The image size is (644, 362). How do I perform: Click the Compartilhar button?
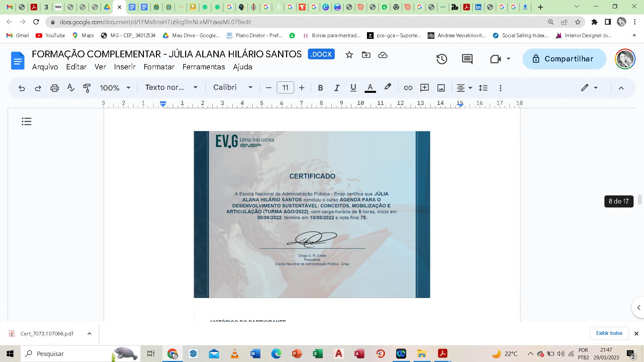[564, 59]
